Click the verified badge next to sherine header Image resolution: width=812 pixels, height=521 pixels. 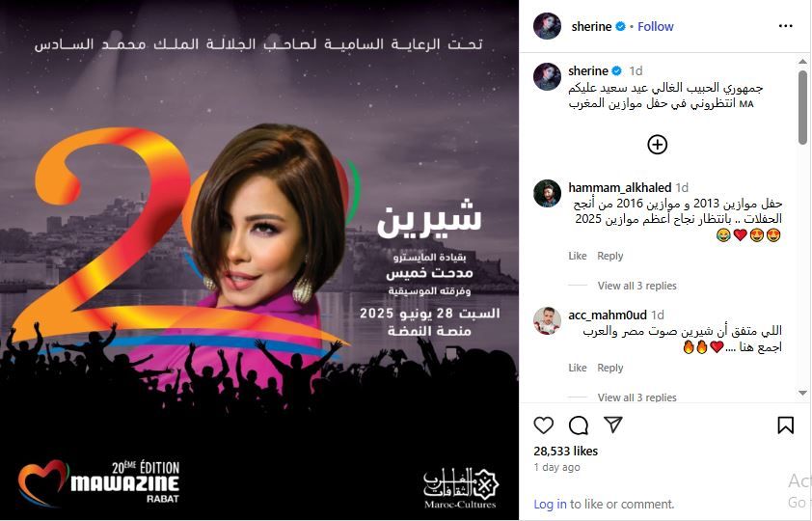click(620, 26)
